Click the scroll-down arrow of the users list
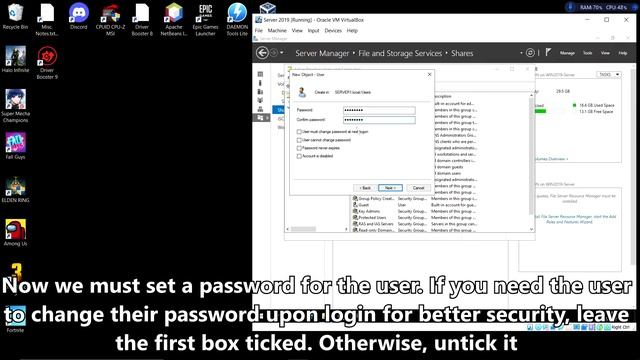The height and width of the screenshot is (360, 640). (531, 229)
